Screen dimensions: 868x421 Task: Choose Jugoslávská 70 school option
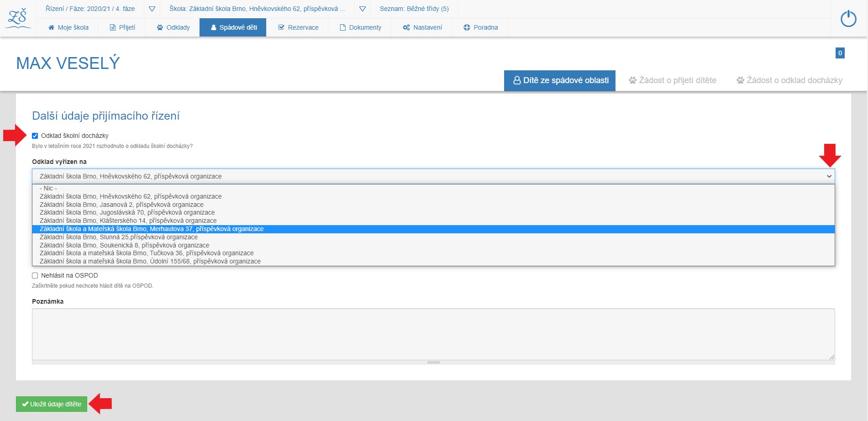pyautogui.click(x=433, y=212)
